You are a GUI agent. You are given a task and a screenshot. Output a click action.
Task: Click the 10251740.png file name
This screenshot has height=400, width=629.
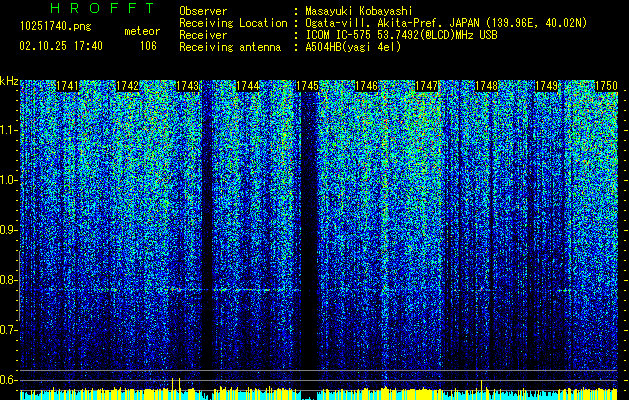coord(55,27)
